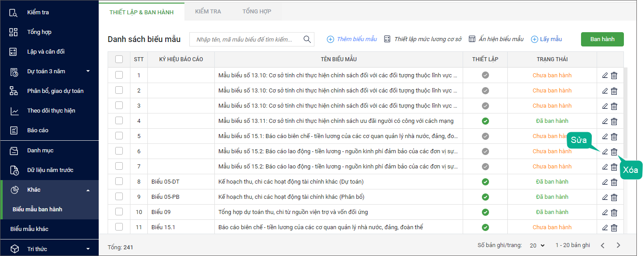This screenshot has height=256, width=644.
Task: Expand the Dự toán 3 năm menu
Action: [x=88, y=71]
